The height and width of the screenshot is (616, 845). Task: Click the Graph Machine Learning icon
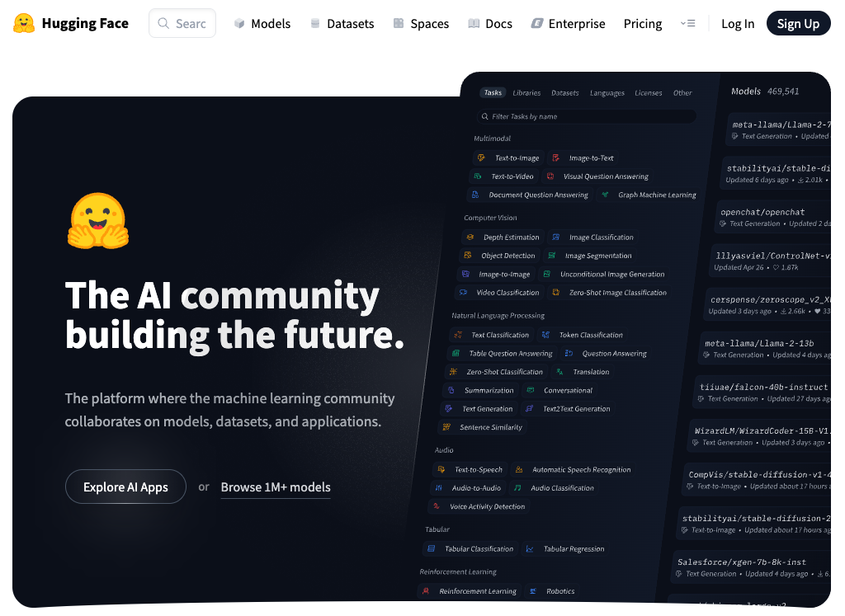605,195
